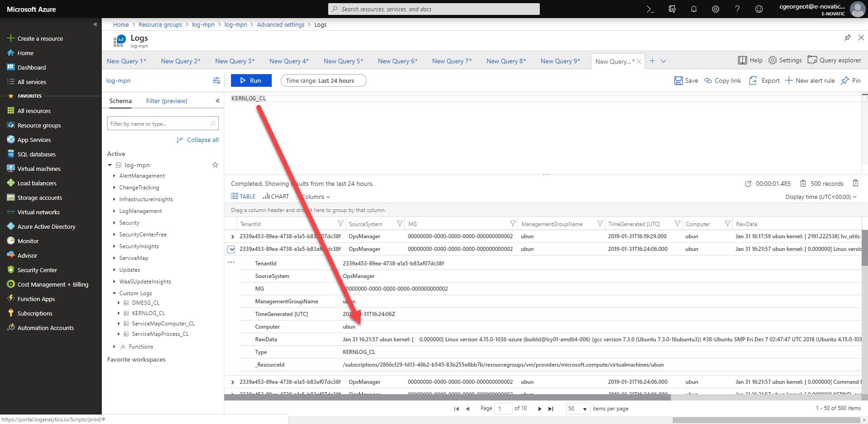
Task: Open notifications bell icon
Action: coord(694,9)
